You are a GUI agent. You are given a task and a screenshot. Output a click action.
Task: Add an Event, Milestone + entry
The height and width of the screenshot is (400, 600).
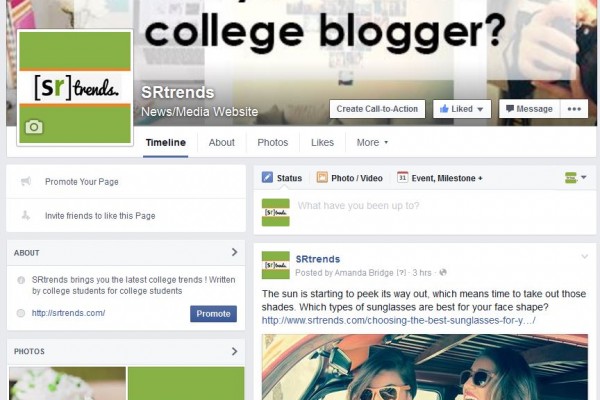tap(440, 178)
